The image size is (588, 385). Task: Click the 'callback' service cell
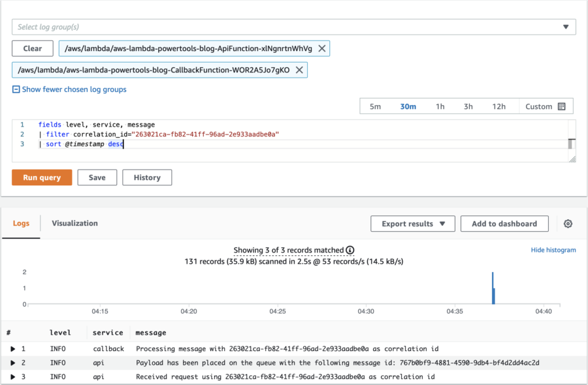click(x=108, y=348)
